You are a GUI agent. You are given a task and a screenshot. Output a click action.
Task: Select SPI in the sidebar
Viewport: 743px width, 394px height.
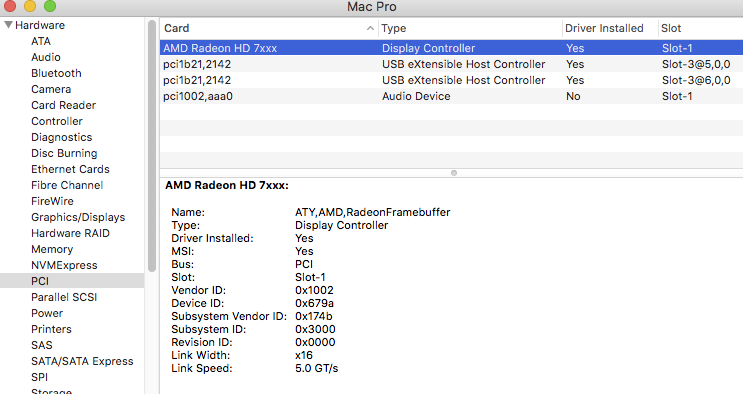tap(39, 377)
